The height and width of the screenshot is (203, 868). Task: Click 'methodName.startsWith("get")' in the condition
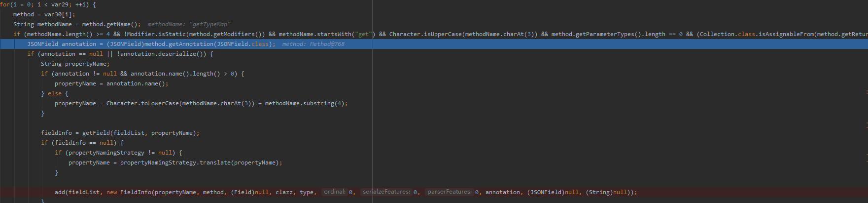(x=327, y=34)
